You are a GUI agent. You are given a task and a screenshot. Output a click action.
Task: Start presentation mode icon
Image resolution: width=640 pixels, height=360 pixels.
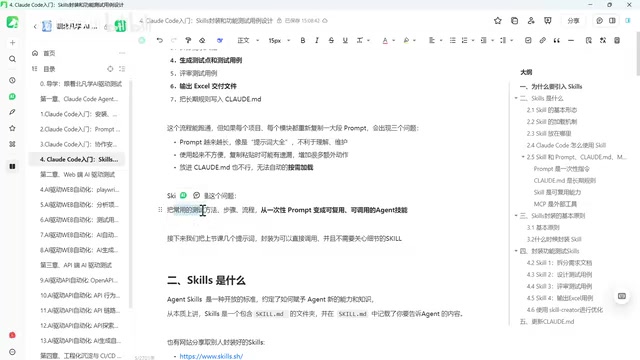[x=548, y=21]
